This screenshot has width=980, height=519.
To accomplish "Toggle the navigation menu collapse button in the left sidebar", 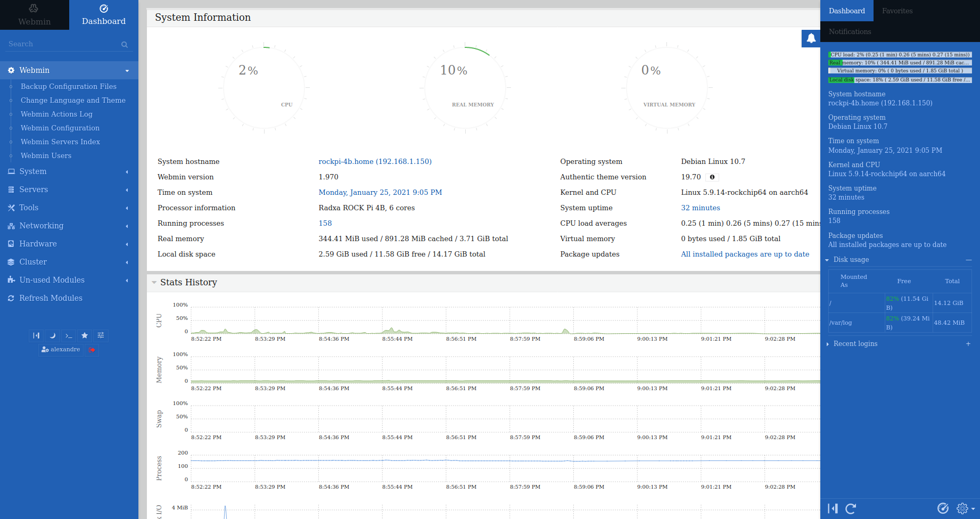I will click(36, 335).
